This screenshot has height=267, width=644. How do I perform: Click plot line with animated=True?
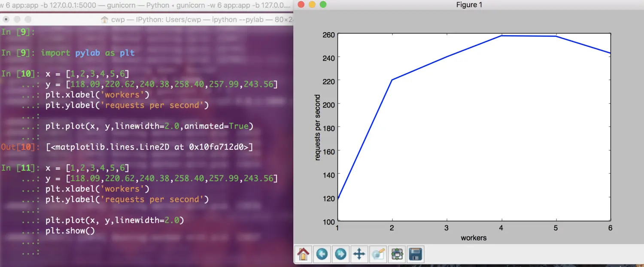[149, 126]
